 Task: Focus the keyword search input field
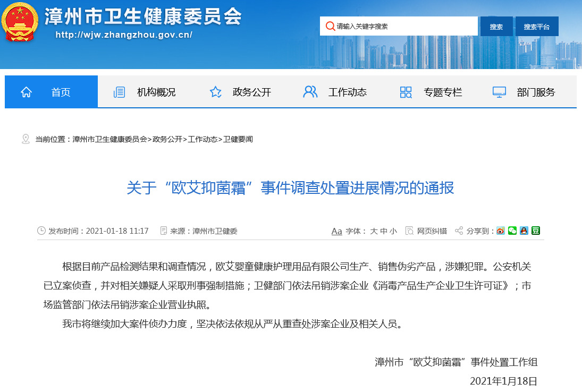pos(404,27)
